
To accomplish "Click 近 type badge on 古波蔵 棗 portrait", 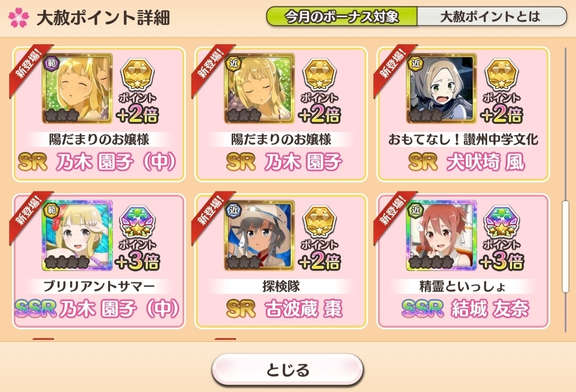I will click(234, 210).
